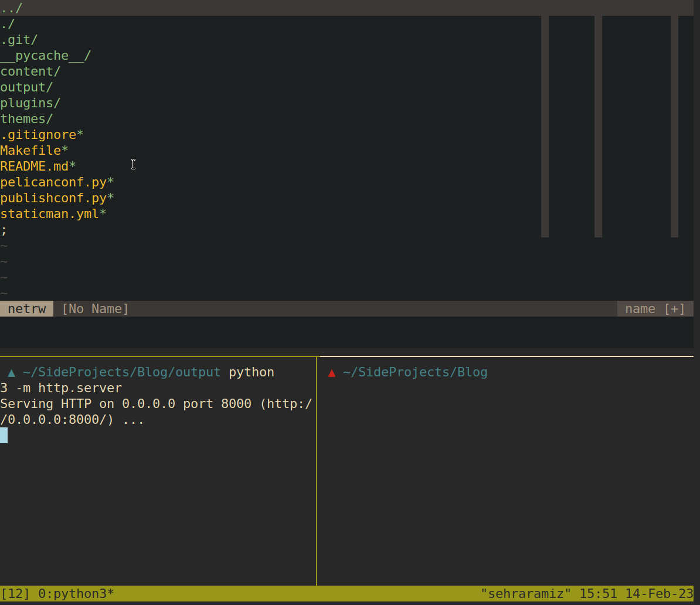Click the blue triangle icon beside Blog/output path

tap(10, 372)
